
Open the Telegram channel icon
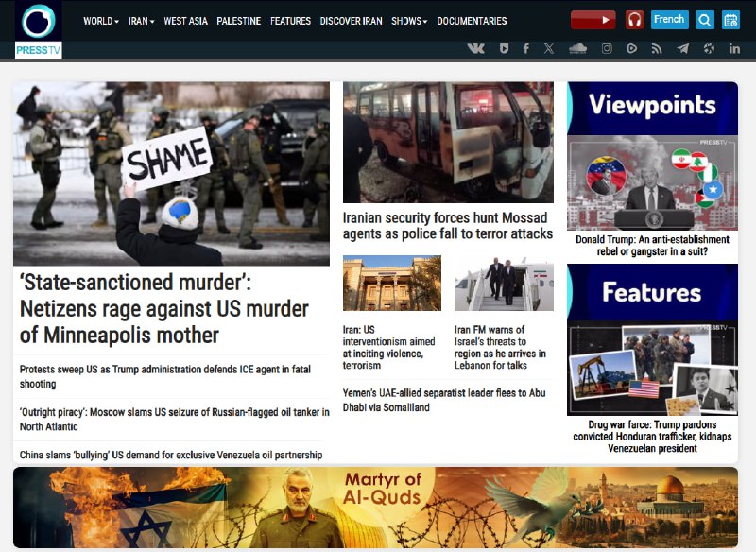(682, 48)
